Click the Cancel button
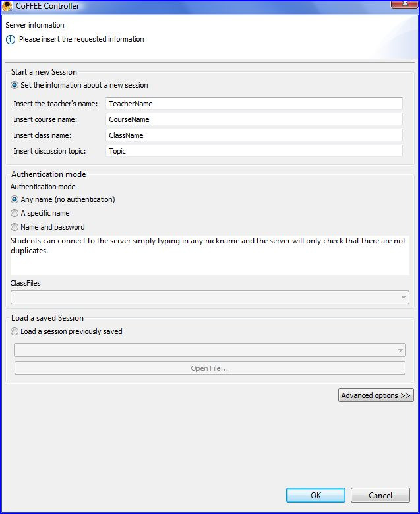 pos(380,495)
